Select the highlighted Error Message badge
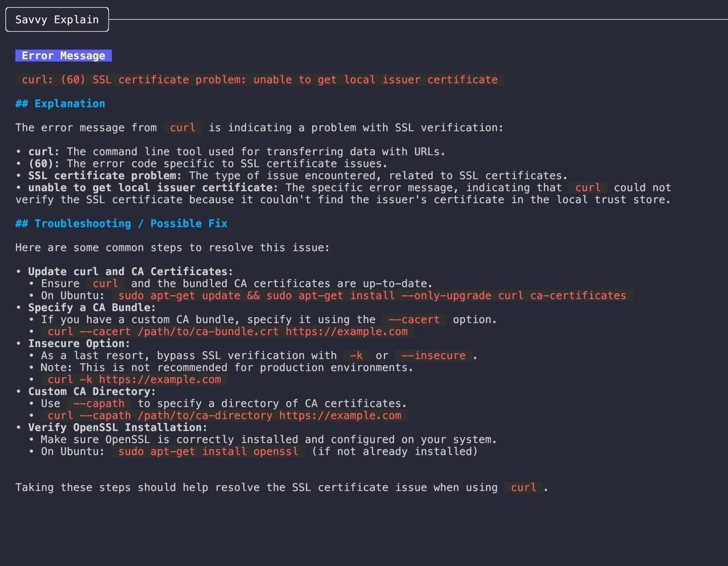The width and height of the screenshot is (728, 566). pos(63,56)
